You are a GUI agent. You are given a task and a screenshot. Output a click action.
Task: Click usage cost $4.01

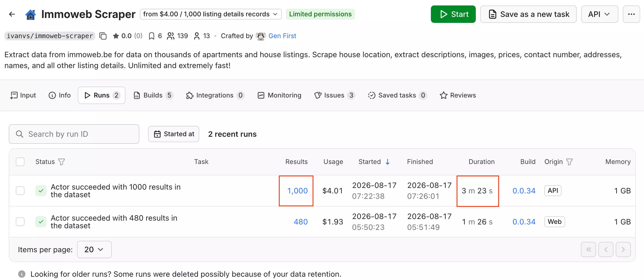(x=333, y=191)
